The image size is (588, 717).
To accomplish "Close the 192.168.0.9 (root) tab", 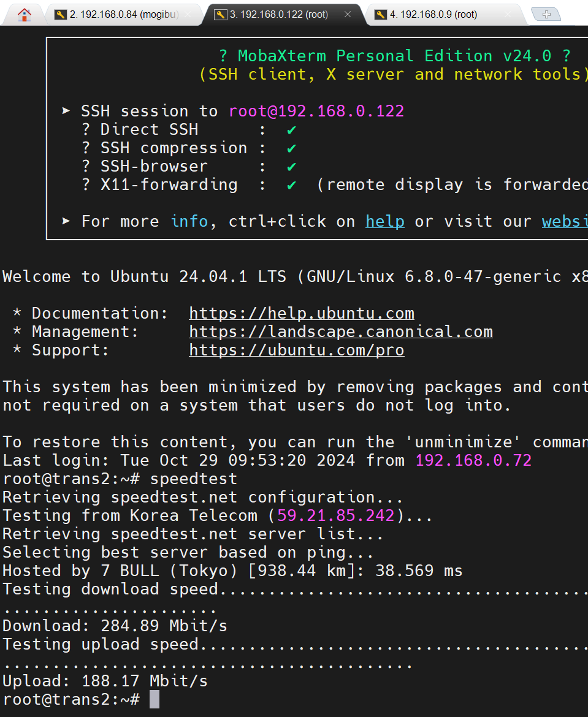I will 508,15.
